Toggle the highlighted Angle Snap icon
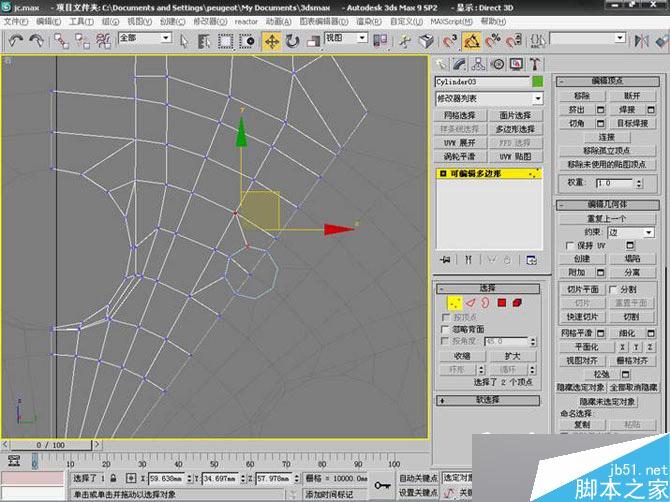 coord(471,41)
